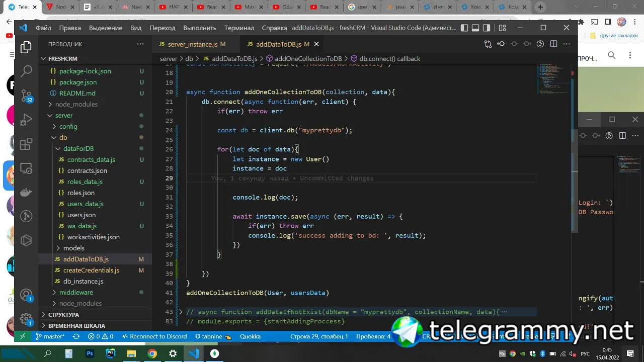Open the Search view in the activity bar
644x362 pixels.
pos(26,71)
